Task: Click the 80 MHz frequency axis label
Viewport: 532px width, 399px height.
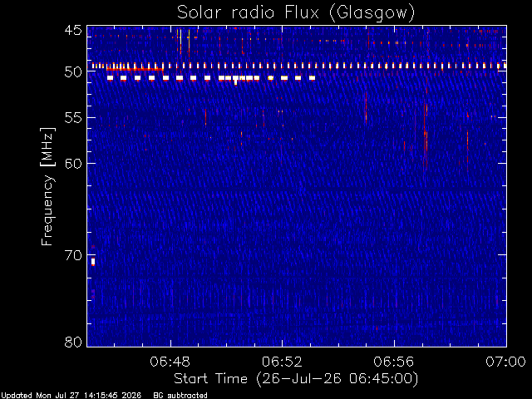Action: tap(73, 342)
